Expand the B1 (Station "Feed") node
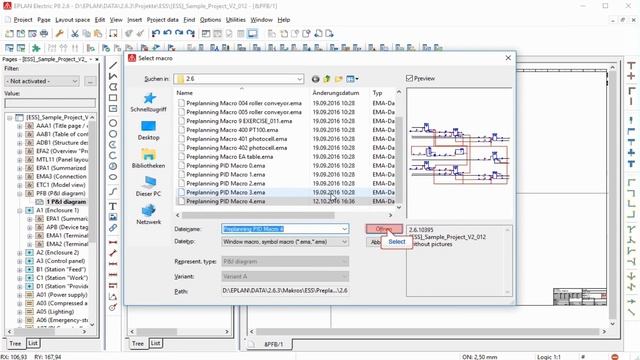 click(20, 269)
